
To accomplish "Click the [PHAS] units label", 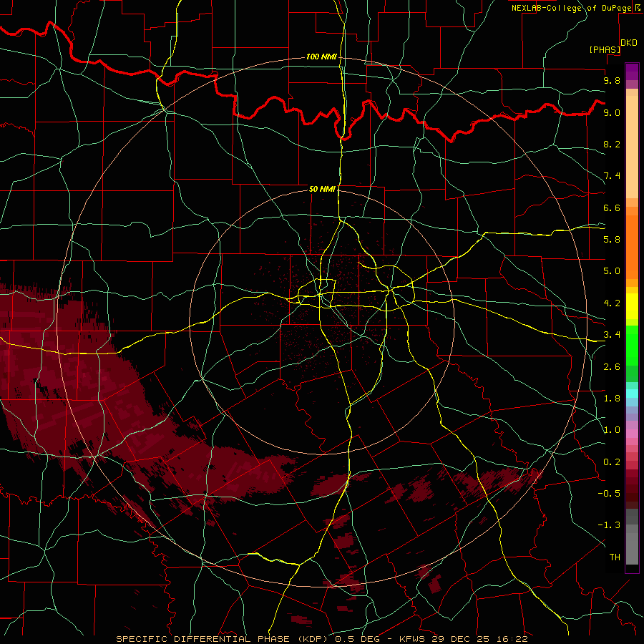I will (x=605, y=49).
